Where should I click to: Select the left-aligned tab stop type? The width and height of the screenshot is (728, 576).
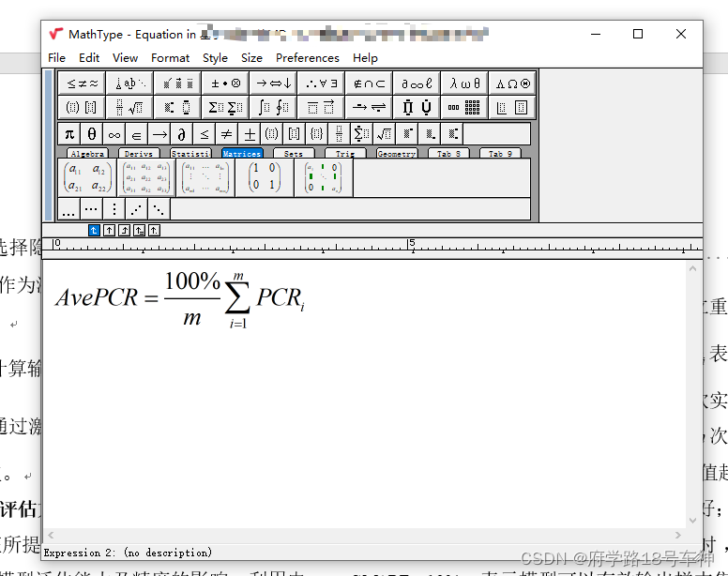[94, 230]
